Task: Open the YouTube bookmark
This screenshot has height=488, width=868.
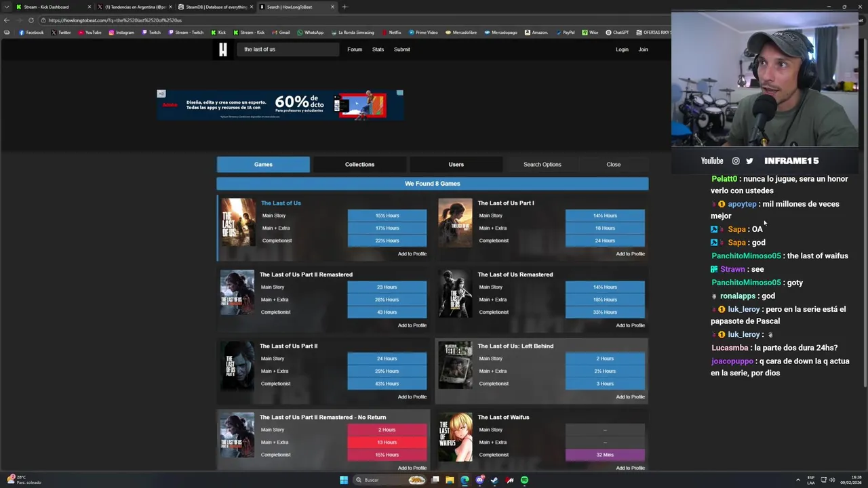Action: pos(90,33)
